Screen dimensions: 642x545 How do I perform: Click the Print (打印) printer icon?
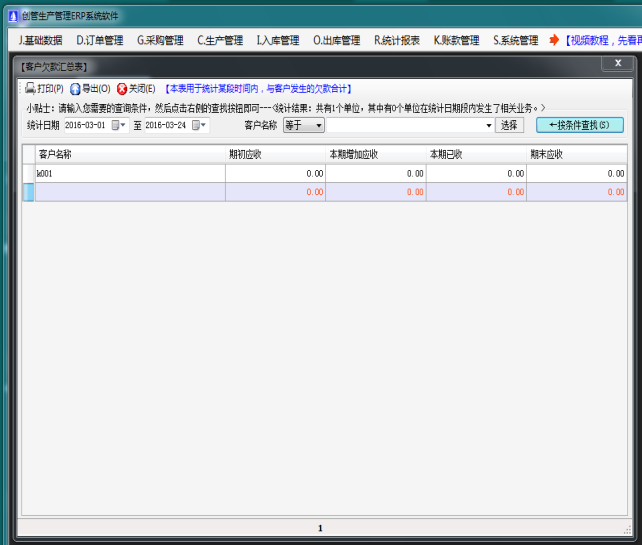click(30, 89)
